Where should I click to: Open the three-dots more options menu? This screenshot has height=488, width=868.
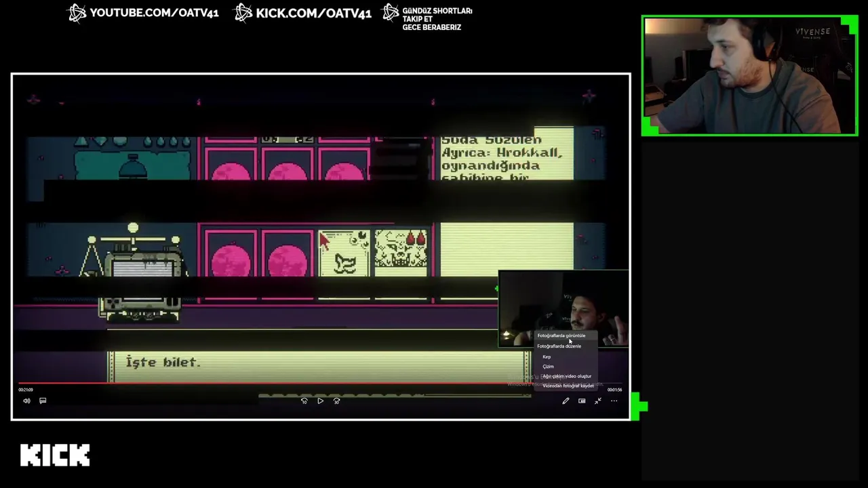coord(614,401)
